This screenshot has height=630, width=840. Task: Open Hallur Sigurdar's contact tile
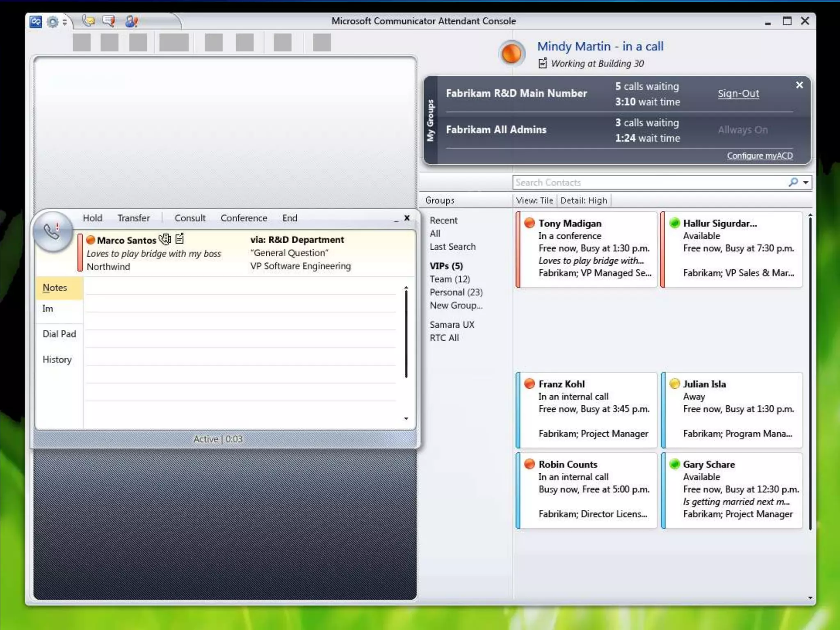pyautogui.click(x=732, y=249)
